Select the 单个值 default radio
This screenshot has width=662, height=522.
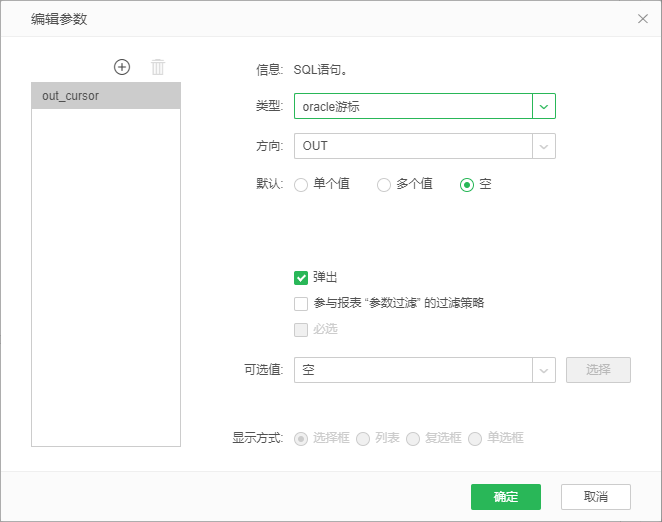(301, 185)
